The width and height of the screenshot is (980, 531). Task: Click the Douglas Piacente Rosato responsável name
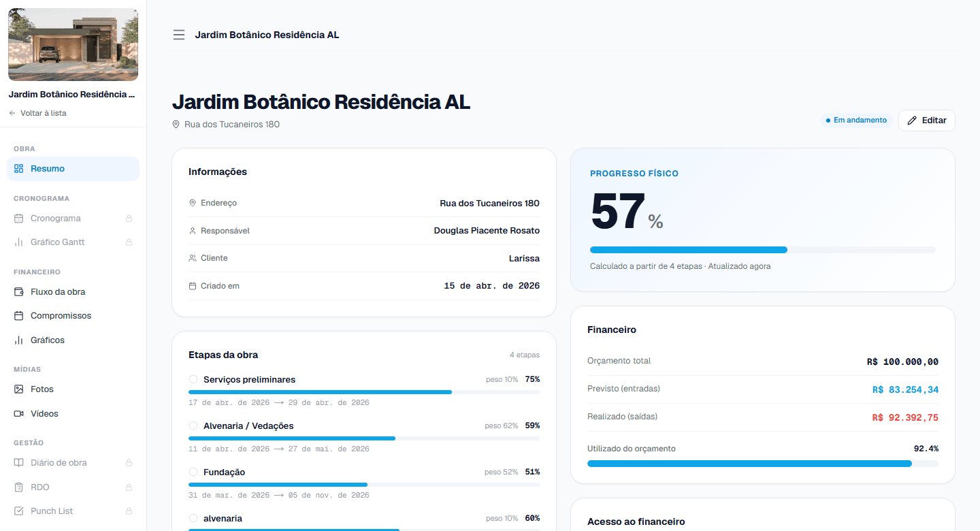point(487,231)
